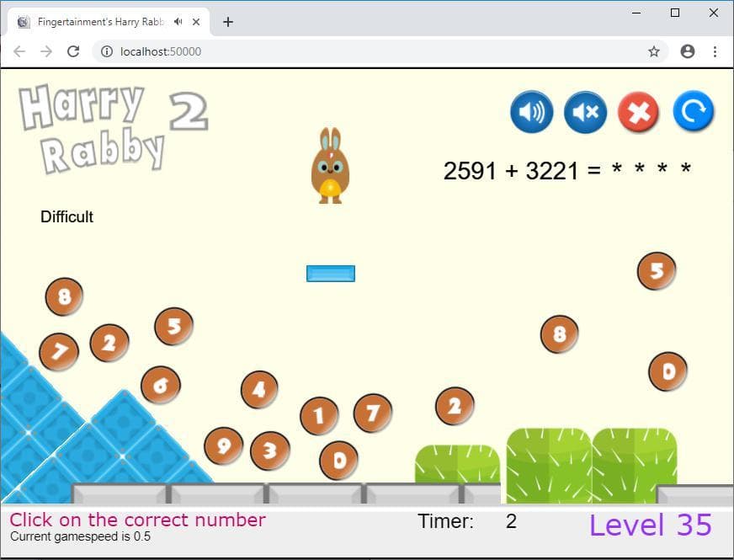Viewport: 734px width, 560px height.
Task: Open the Chrome profile account menu
Action: click(687, 51)
